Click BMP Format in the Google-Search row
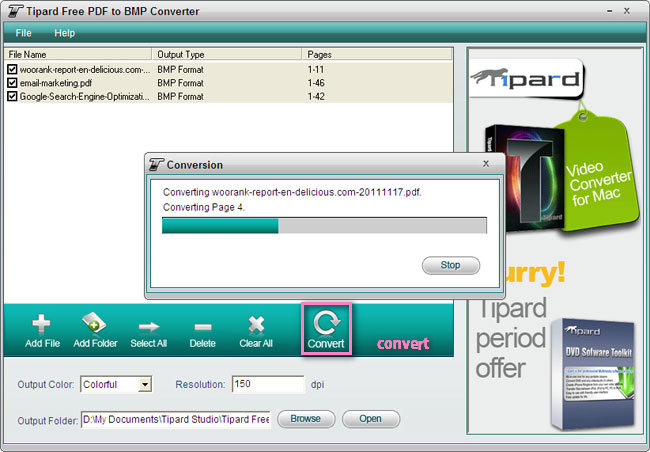Screen dimensions: 650x452 pos(180,97)
